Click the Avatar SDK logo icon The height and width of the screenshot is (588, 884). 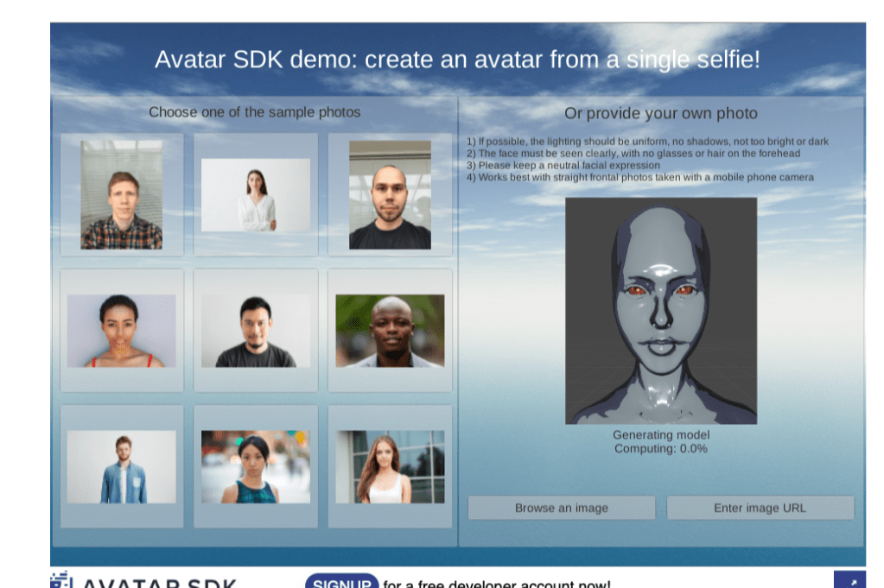60,581
